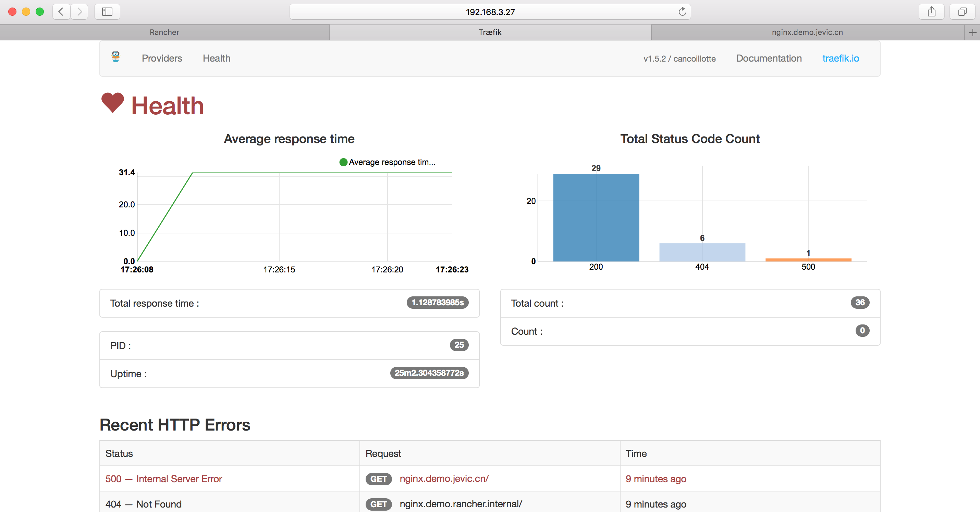Switch to the Rancher tab

click(x=164, y=32)
